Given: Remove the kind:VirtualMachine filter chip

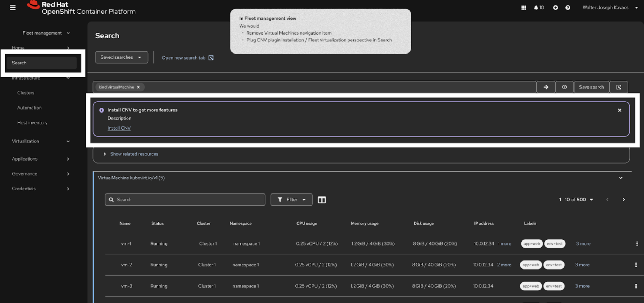Looking at the screenshot, I should (138, 87).
